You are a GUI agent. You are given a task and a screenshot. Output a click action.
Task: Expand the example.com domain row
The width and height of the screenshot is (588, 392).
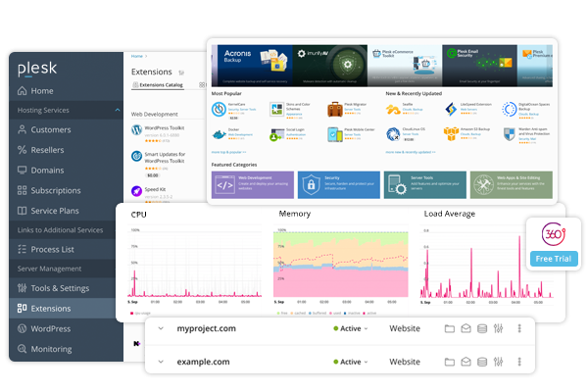pos(161,363)
